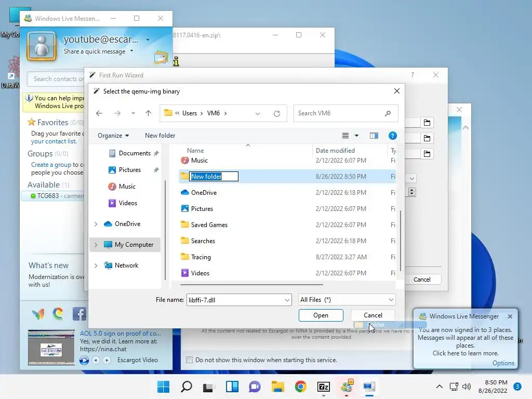Expand OneDrive in the navigation tree

96,224
